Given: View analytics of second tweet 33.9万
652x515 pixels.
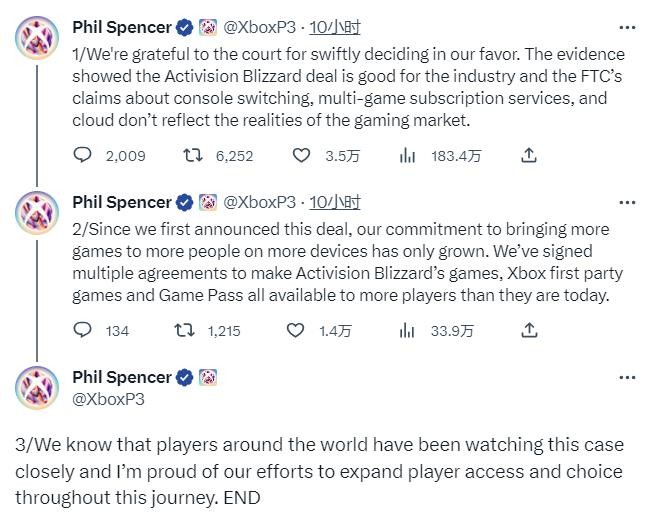Looking at the screenshot, I should tap(407, 330).
